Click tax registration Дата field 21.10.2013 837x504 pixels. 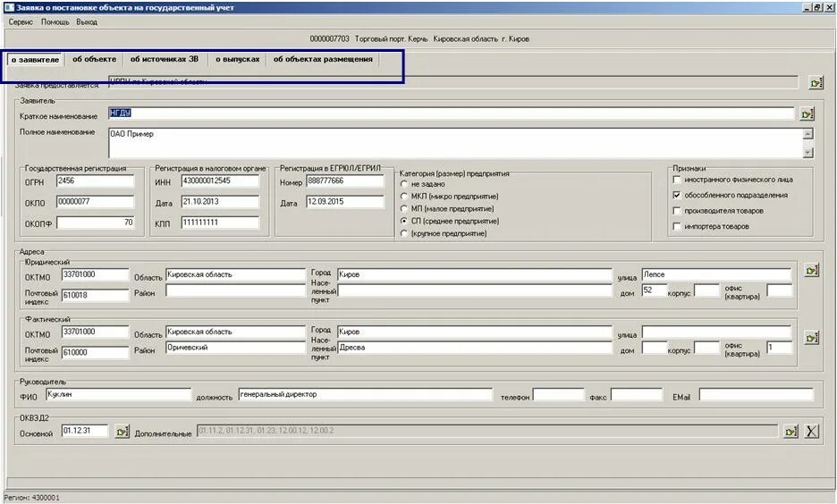[x=220, y=202]
